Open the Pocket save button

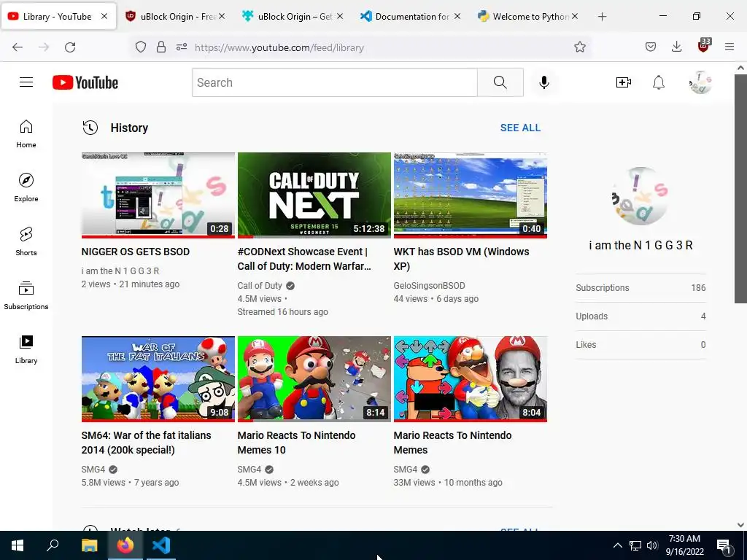click(x=651, y=47)
